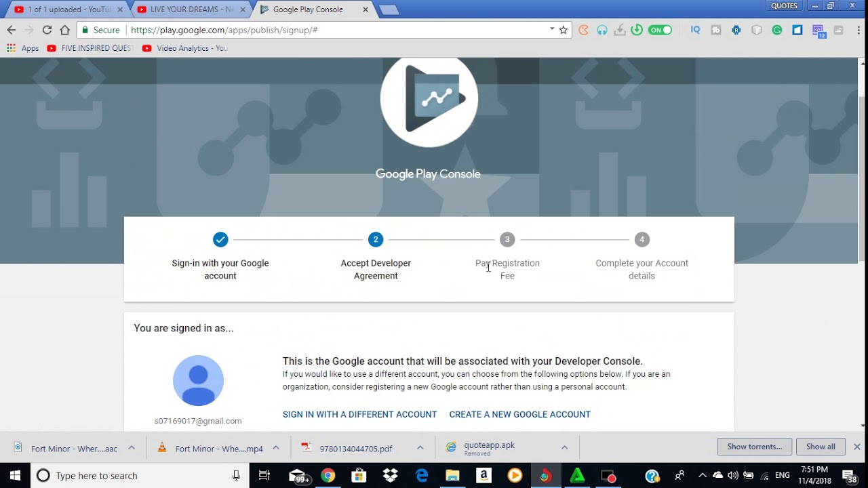Expand options for Fort Minor .aac download
Image resolution: width=868 pixels, height=488 pixels.
click(132, 448)
